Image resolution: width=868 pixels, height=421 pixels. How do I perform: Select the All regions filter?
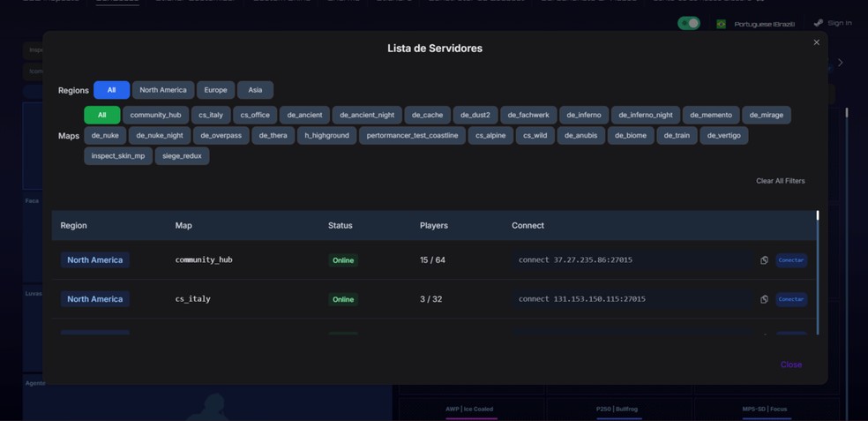tap(111, 90)
